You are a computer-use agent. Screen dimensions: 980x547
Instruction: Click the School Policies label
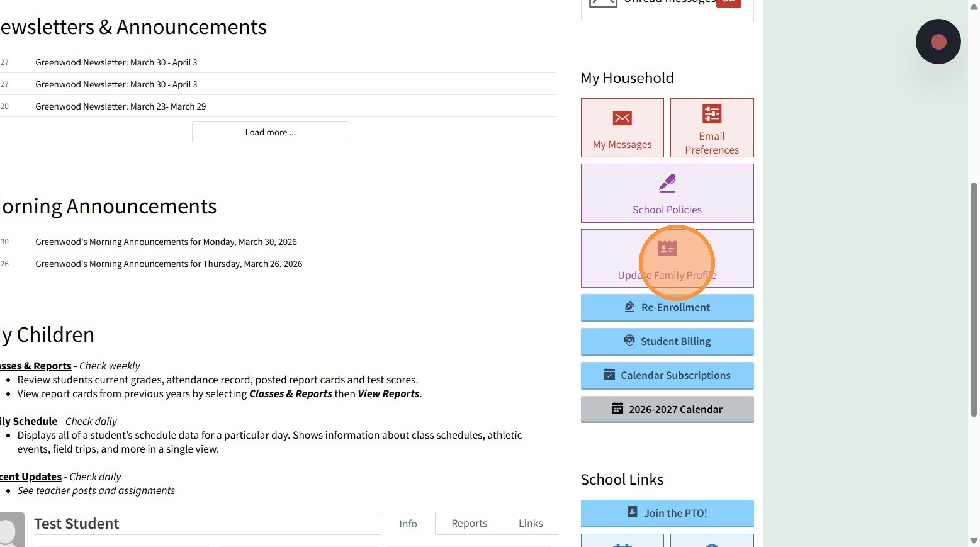667,210
